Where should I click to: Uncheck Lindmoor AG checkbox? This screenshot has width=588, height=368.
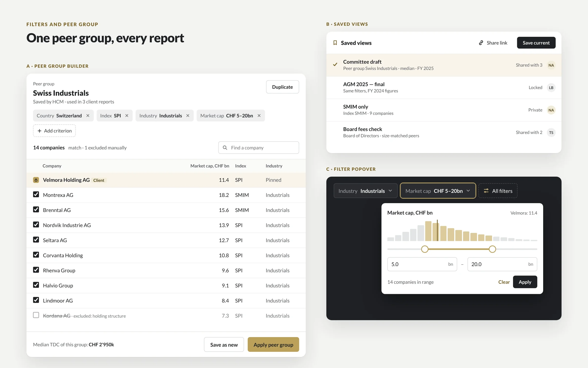36,300
